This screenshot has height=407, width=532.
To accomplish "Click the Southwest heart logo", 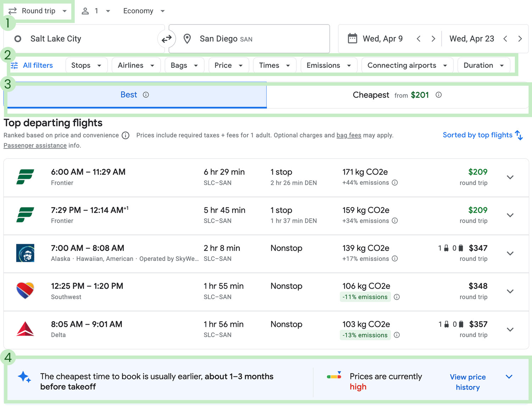I will pyautogui.click(x=25, y=291).
